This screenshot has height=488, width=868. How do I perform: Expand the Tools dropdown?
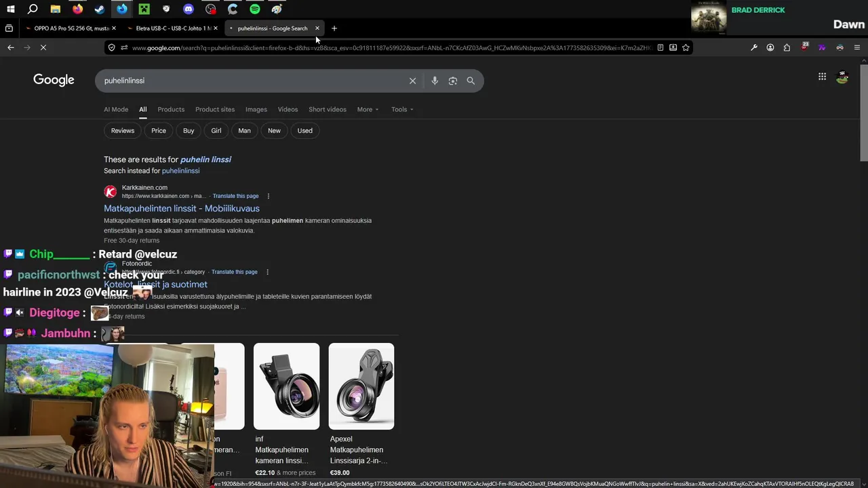402,109
